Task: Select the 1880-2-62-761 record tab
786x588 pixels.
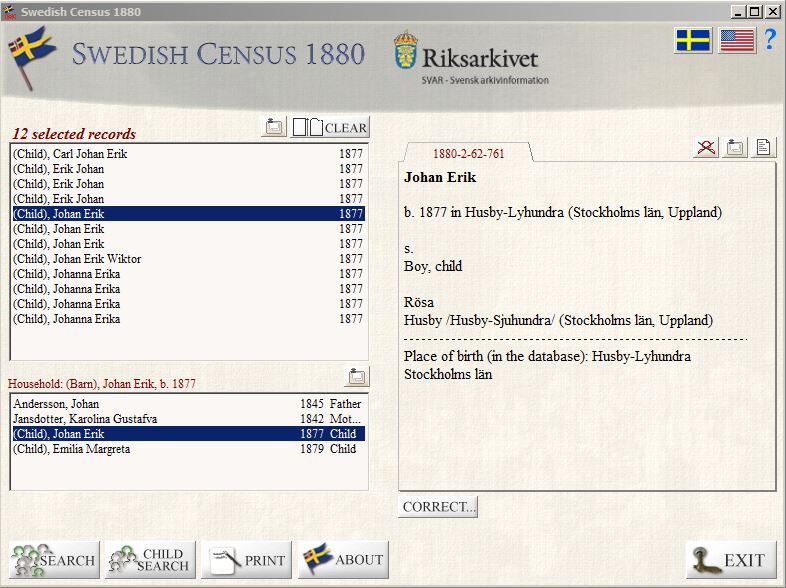Action: [468, 153]
